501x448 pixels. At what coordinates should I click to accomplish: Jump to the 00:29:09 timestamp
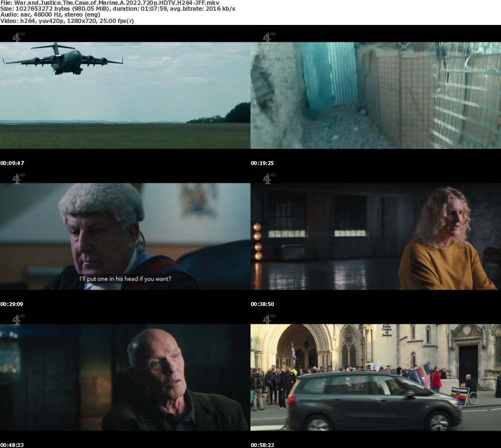click(x=12, y=304)
